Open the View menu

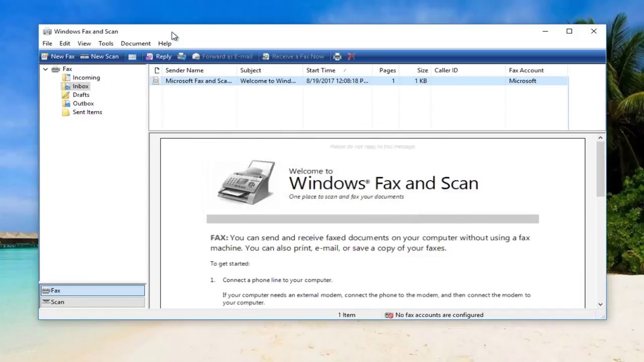84,43
